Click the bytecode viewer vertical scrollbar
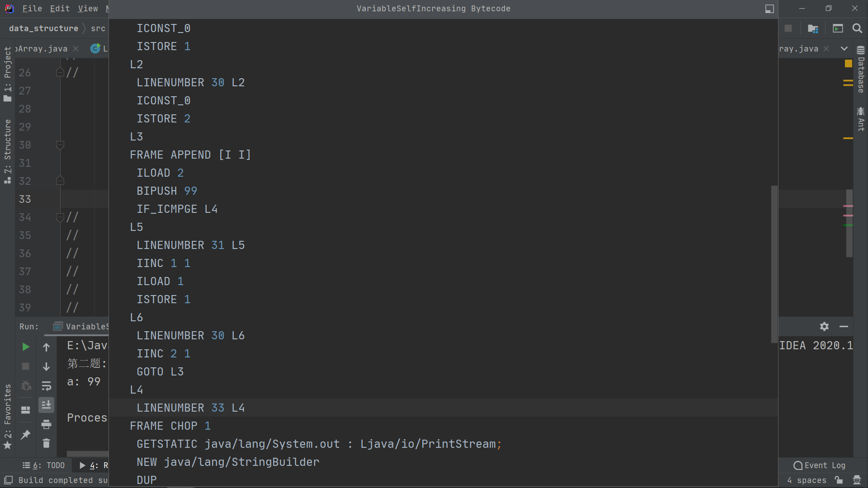This screenshot has height=488, width=868. (x=774, y=264)
